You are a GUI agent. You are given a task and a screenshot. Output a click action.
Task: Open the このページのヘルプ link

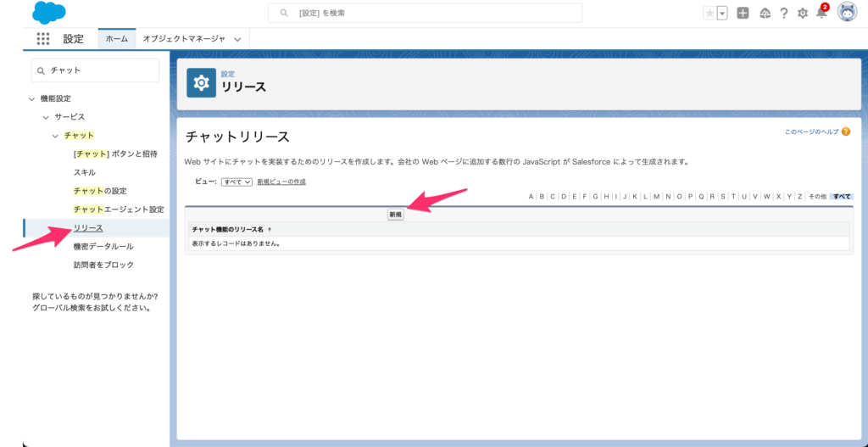click(x=811, y=131)
